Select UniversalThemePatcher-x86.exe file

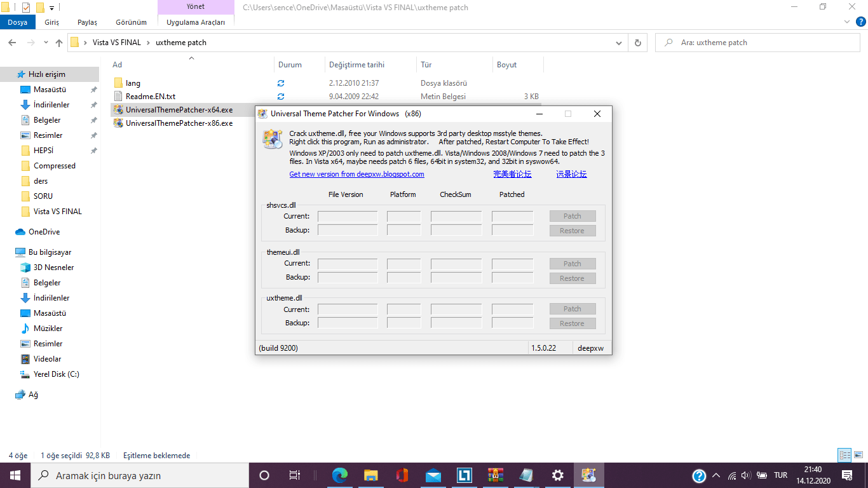pyautogui.click(x=179, y=123)
